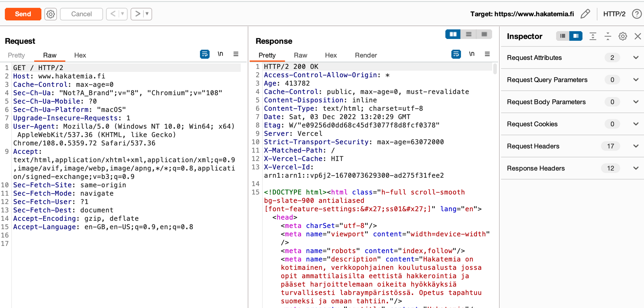Select side-by-side layout for request and response
This screenshot has width=644, height=308.
(x=453, y=35)
